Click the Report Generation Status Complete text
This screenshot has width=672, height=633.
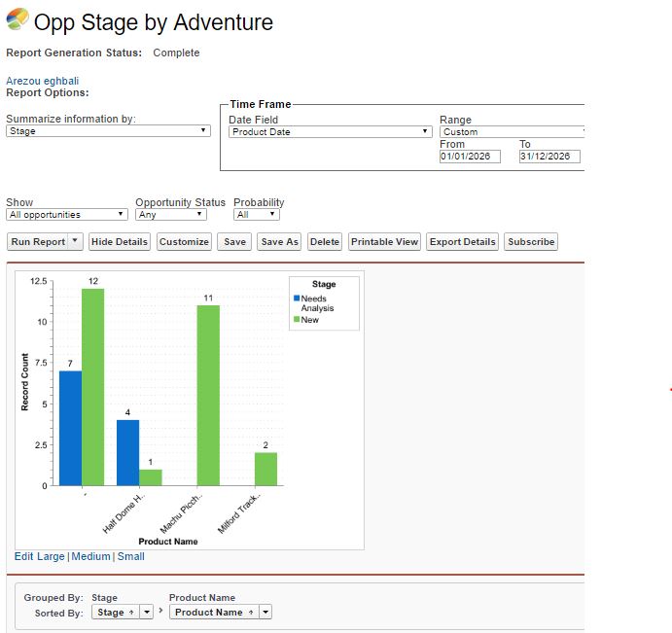(x=103, y=53)
